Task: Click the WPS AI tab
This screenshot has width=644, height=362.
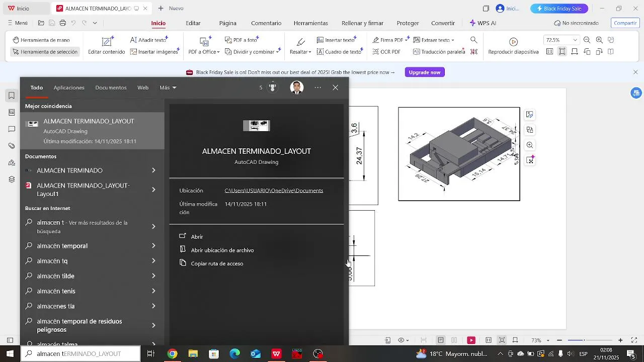Action: coord(482,23)
